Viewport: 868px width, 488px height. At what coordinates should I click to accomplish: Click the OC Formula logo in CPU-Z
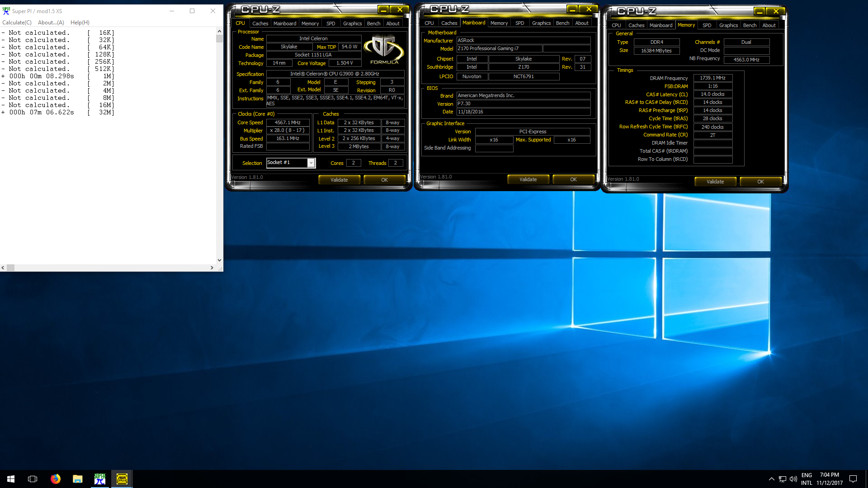(384, 50)
